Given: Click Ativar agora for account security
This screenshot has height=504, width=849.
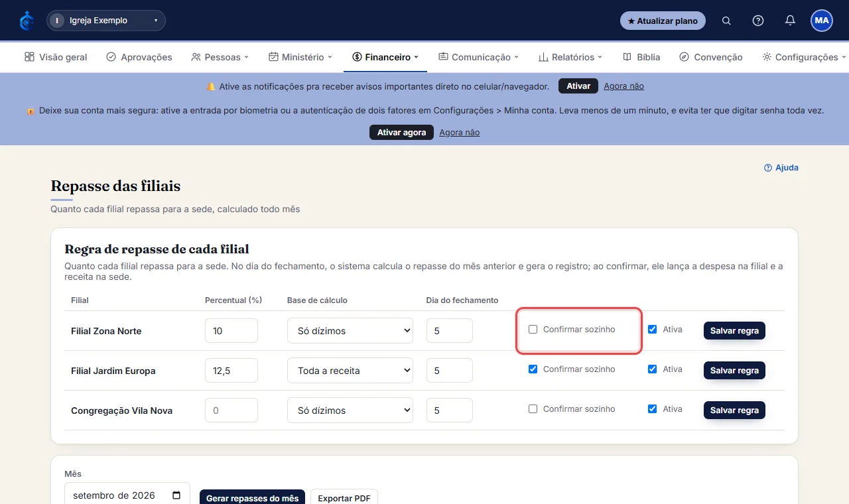Looking at the screenshot, I should pyautogui.click(x=401, y=133).
